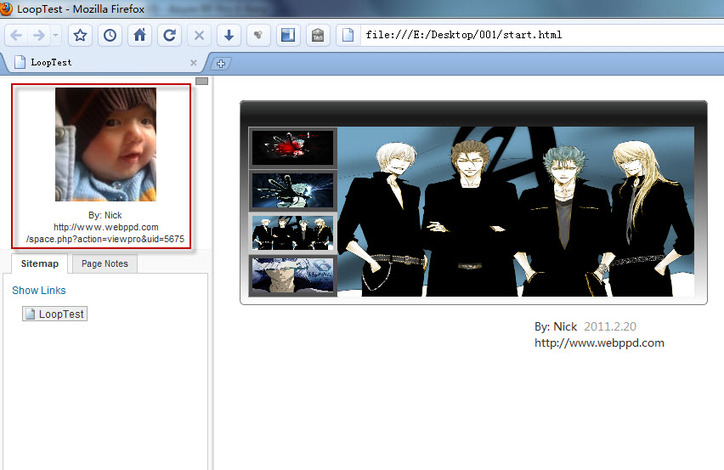Image resolution: width=724 pixels, height=470 pixels.
Task: Click 'By: Nick' text under the gallery
Action: (x=555, y=327)
